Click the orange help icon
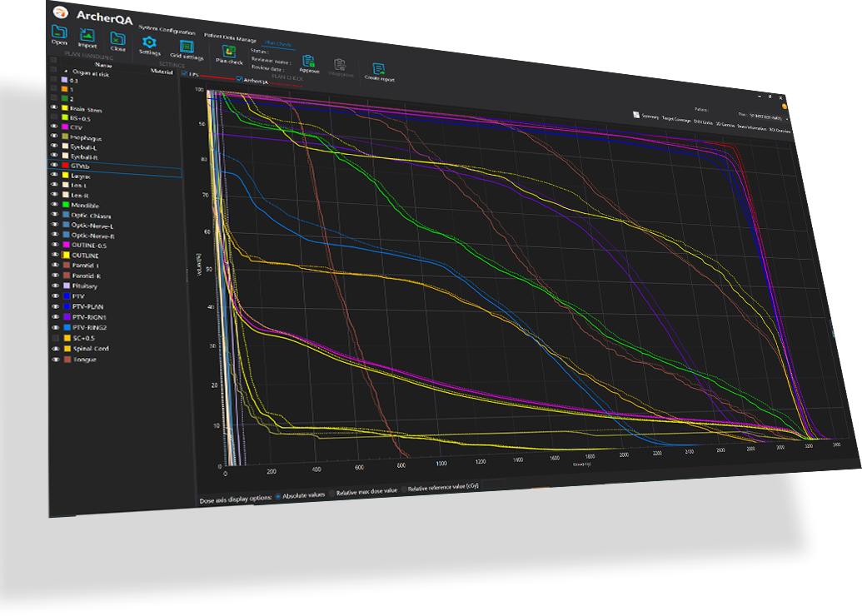 click(785, 107)
